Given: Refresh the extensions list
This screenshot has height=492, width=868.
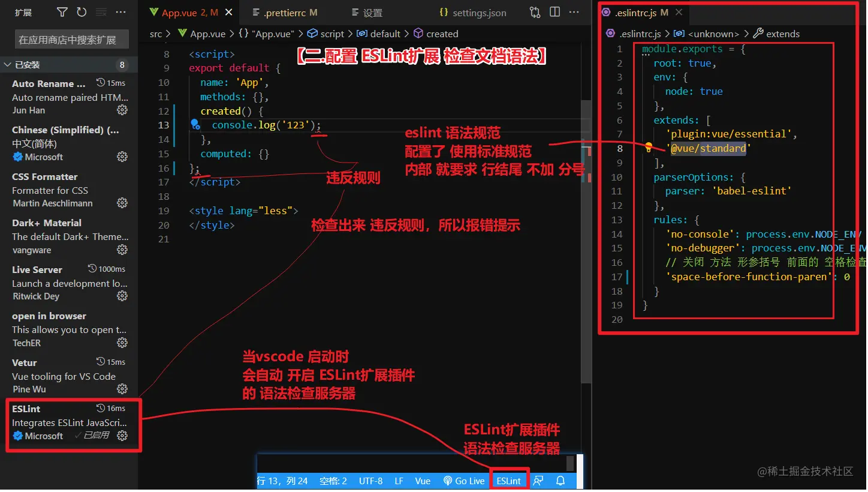Looking at the screenshot, I should pyautogui.click(x=82, y=12).
